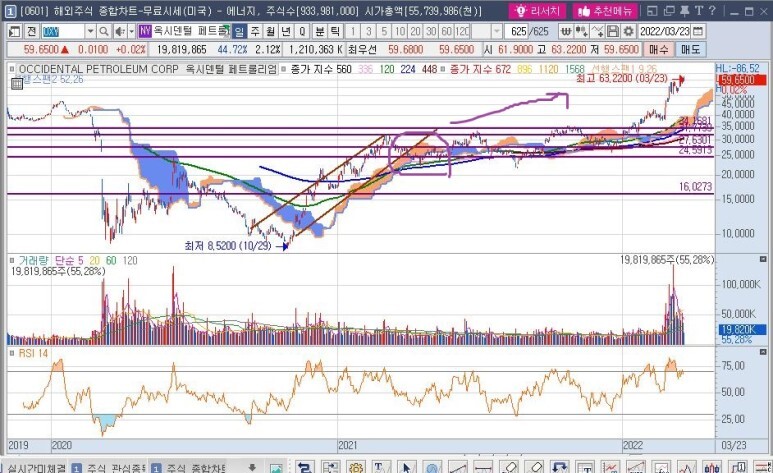This screenshot has width=773, height=473.
Task: Open the stock code dropdown arrow
Action: pyautogui.click(x=90, y=32)
